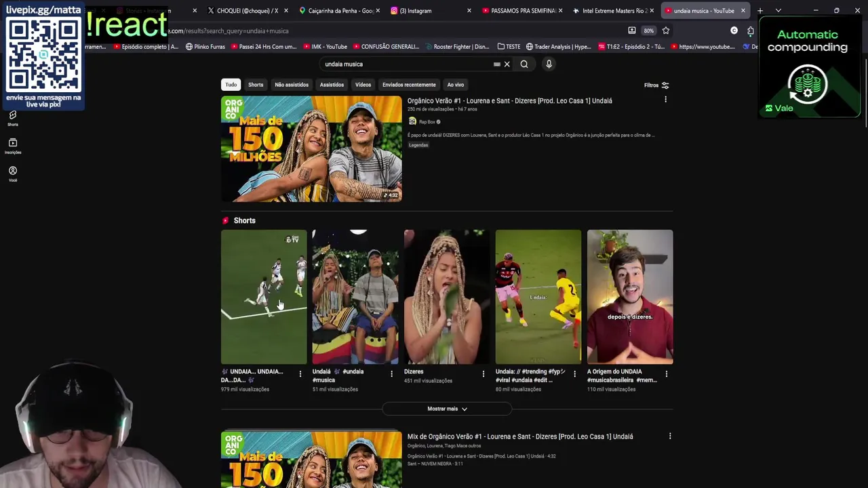Click the Rap Box channel avatar
Screen dimensions: 868x488
click(x=412, y=121)
